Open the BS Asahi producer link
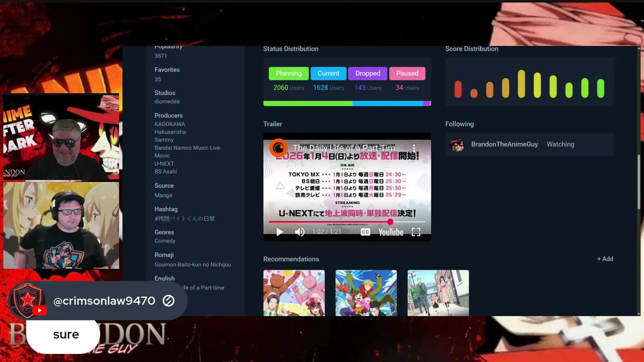 (x=166, y=171)
